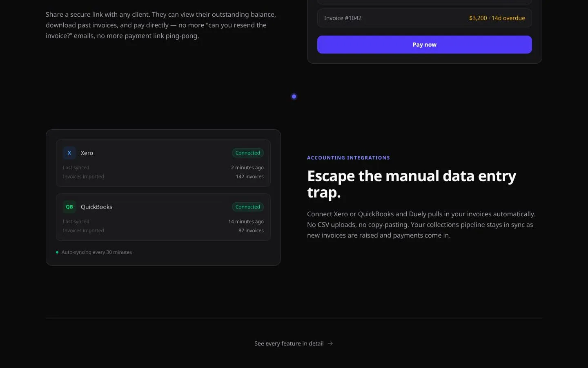This screenshot has height=368, width=588.
Task: Click the green auto-sync status dot
Action: 57,252
